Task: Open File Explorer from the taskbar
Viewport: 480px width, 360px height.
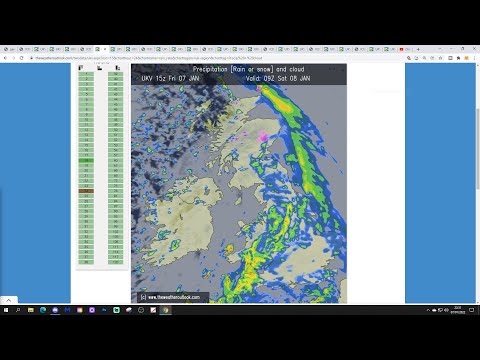Action: click(x=31, y=310)
